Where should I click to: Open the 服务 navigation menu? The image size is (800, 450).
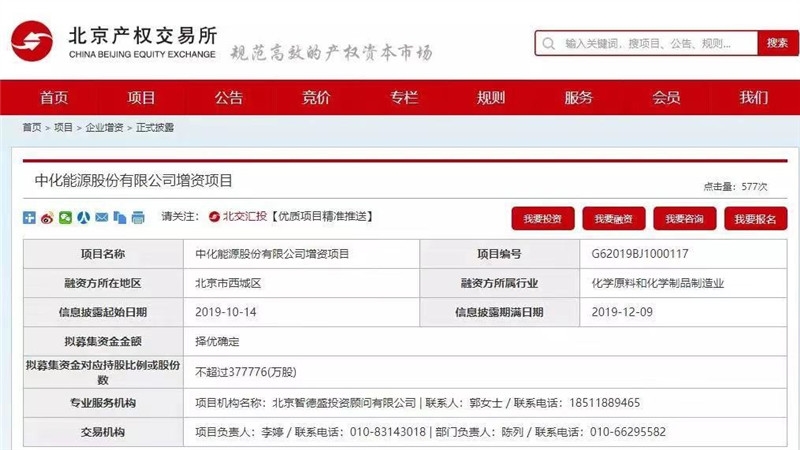coord(578,98)
